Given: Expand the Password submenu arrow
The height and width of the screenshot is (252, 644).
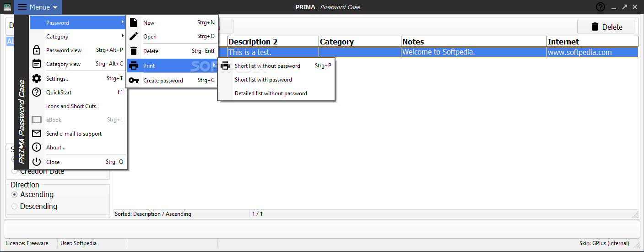Looking at the screenshot, I should 123,22.
